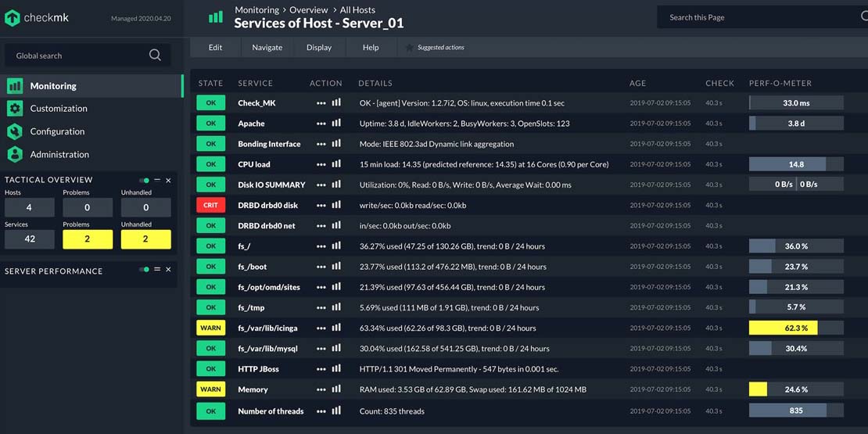This screenshot has width=868, height=434.
Task: Open action menu dots for CPU load
Action: click(321, 164)
